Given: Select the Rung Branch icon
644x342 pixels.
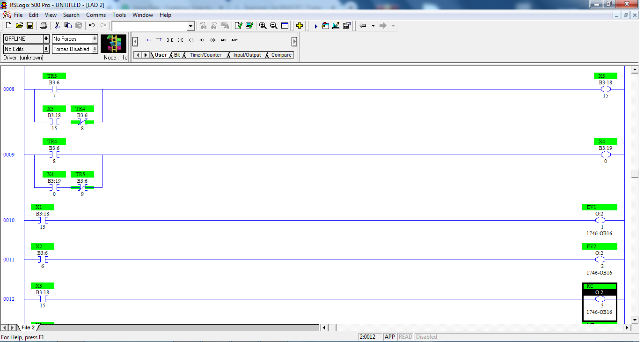Looking at the screenshot, I should coord(158,40).
